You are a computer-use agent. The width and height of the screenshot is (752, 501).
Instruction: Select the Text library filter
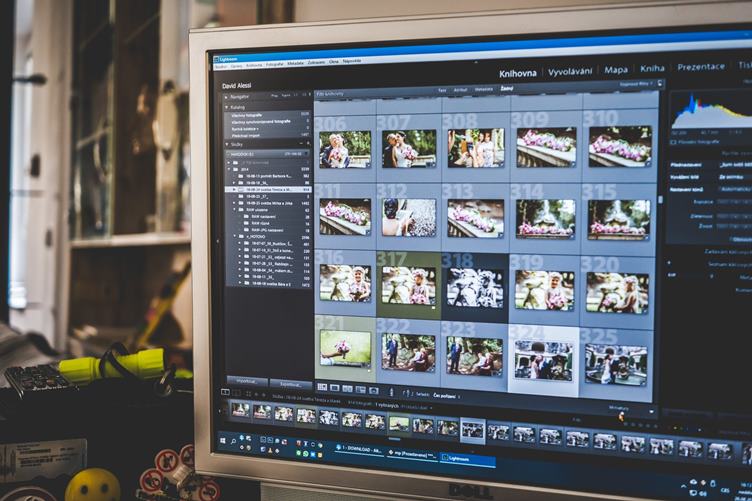coord(442,90)
